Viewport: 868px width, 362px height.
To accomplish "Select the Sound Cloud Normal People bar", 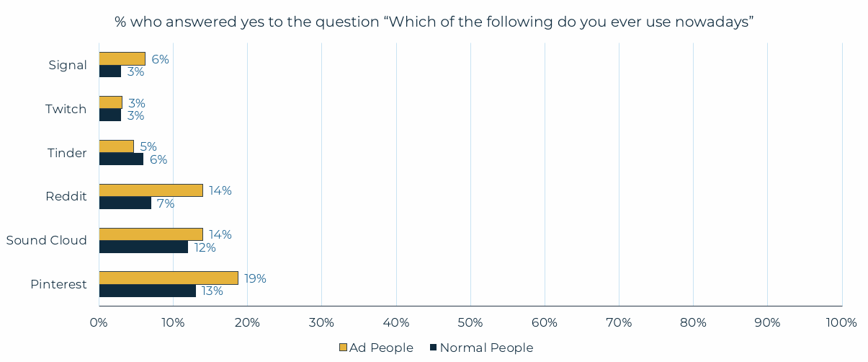I will coord(143,247).
